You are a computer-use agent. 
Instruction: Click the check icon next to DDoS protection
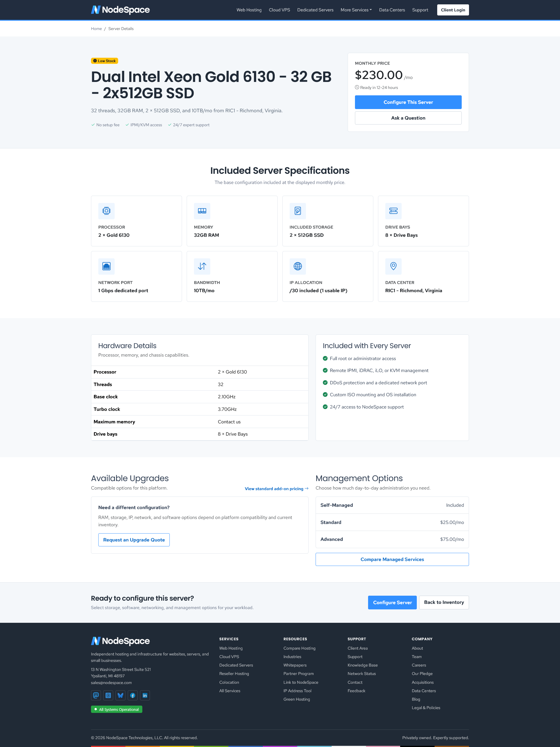tap(325, 383)
